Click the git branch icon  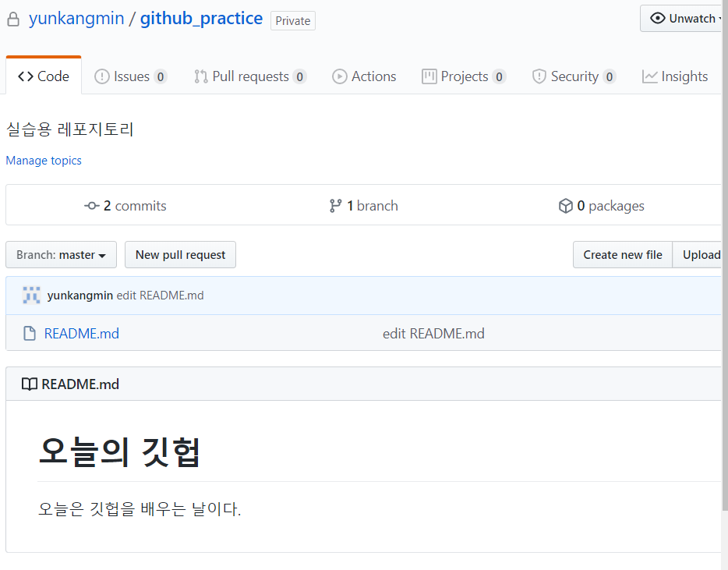point(335,205)
